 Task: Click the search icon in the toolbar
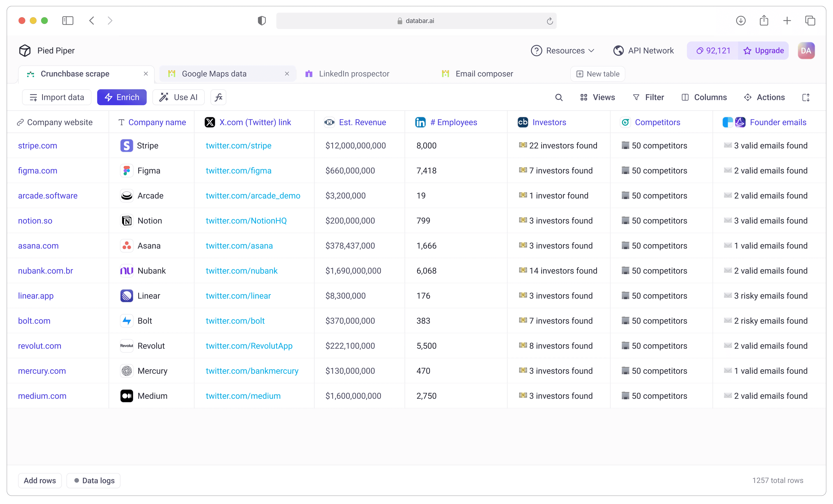(x=559, y=97)
